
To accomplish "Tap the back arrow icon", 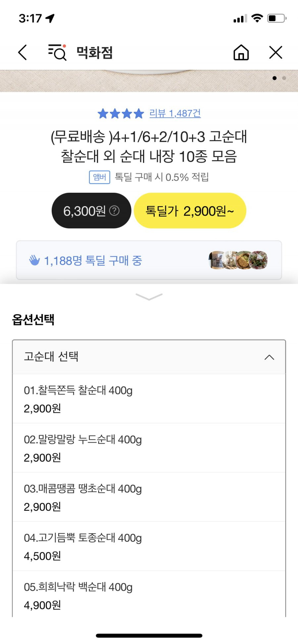I will [22, 53].
